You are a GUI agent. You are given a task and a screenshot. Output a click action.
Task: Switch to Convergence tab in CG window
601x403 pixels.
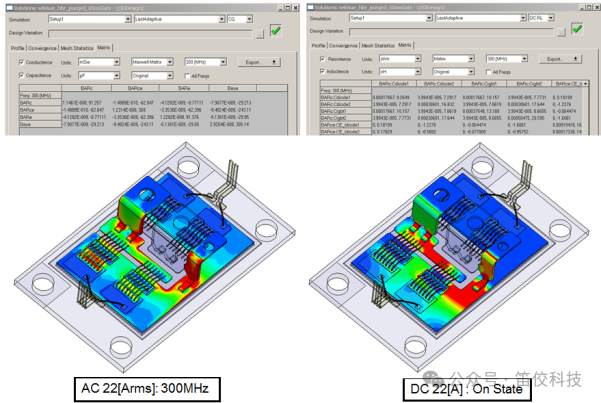(x=42, y=48)
